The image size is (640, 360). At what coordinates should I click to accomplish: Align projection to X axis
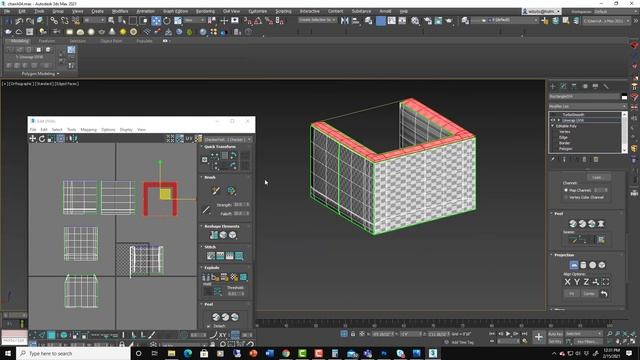[567, 282]
